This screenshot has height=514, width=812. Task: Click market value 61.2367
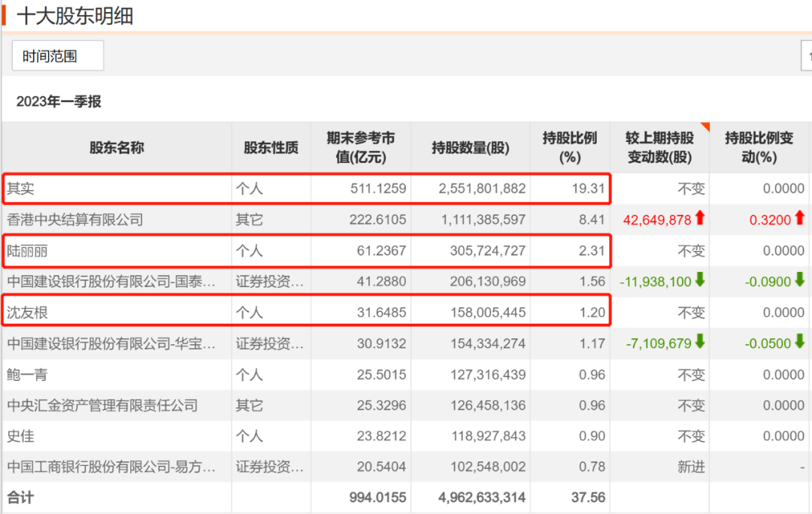(382, 250)
